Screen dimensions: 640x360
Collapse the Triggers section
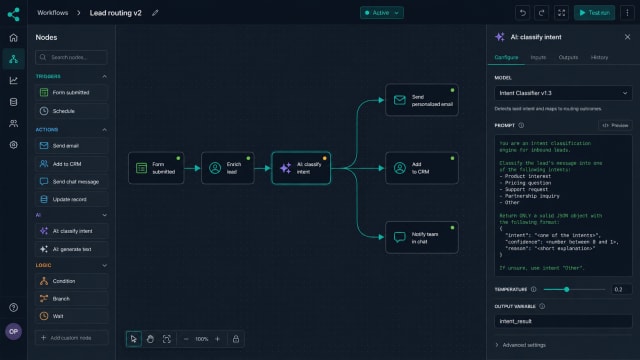click(104, 76)
